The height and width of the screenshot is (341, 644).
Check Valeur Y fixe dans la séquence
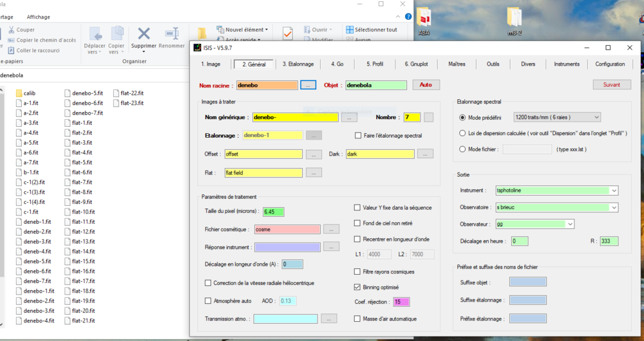pyautogui.click(x=357, y=208)
